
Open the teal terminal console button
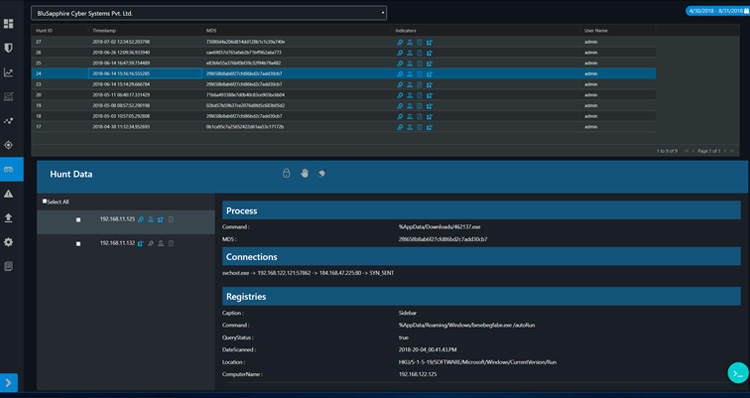(738, 373)
